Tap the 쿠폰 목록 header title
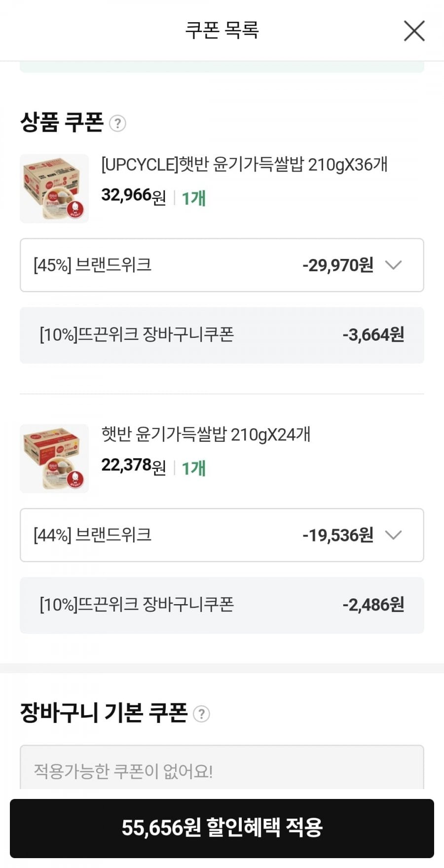This screenshot has height=868, width=444. pos(222,30)
